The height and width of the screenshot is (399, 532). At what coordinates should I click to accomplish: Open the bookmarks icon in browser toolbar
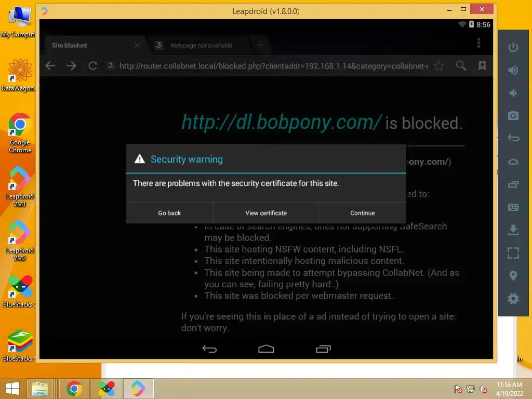[x=482, y=65]
